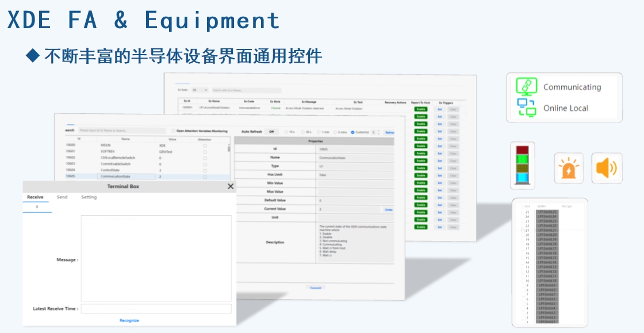Image resolution: width=644 pixels, height=333 pixels.
Task: Click the Recognize link
Action: point(129,320)
